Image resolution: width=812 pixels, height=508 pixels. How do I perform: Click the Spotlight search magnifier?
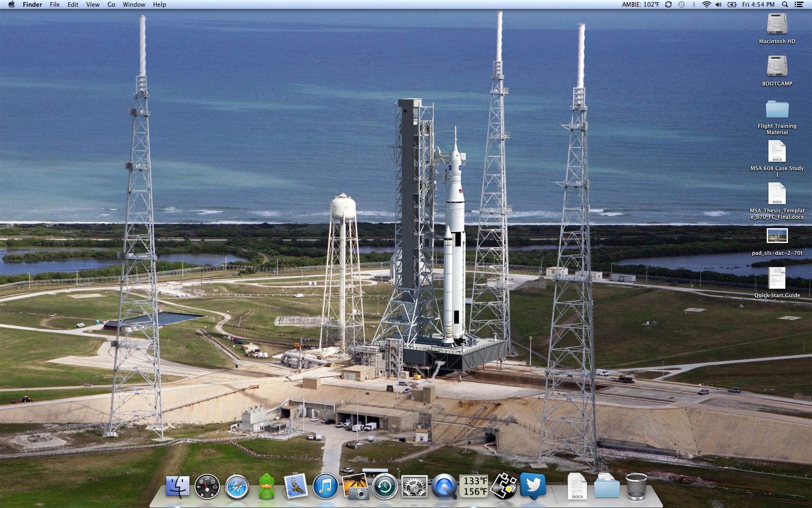[x=785, y=5]
